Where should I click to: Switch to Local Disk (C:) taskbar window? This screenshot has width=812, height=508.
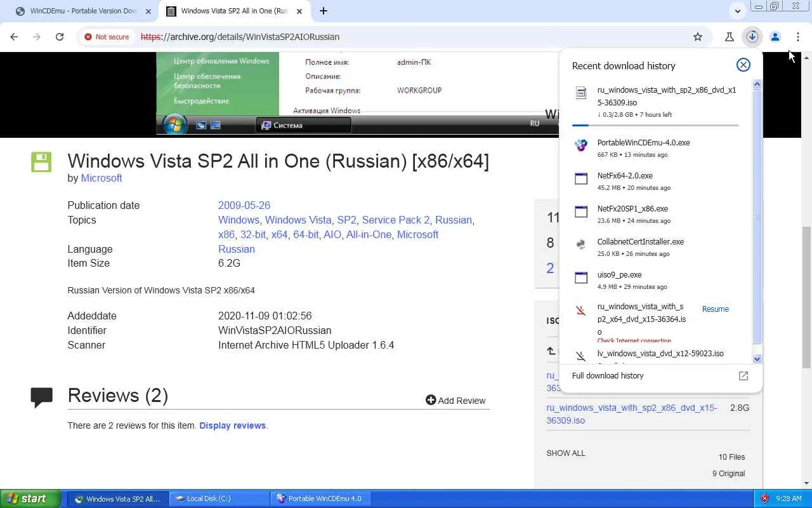click(x=219, y=498)
